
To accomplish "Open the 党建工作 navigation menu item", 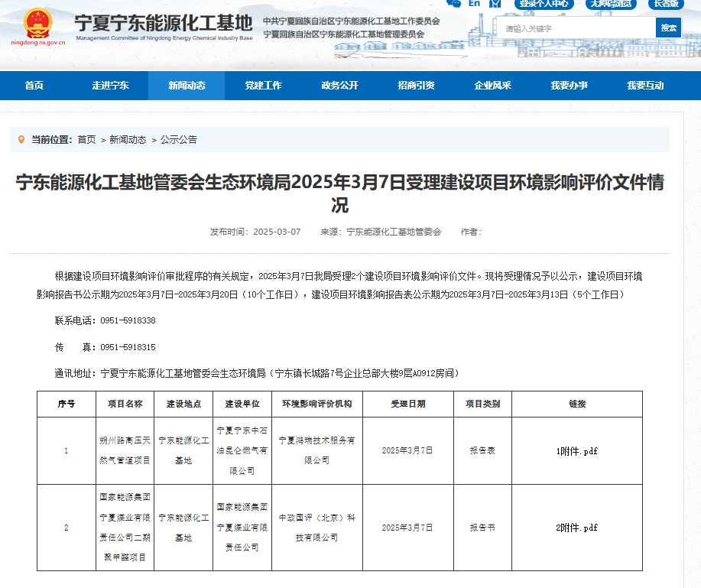I will pos(263,86).
